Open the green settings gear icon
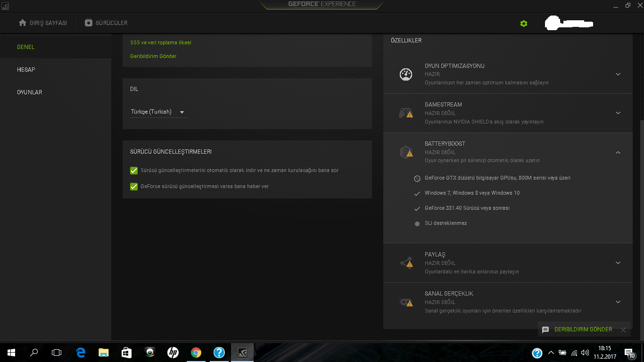Screen dimensions: 644x362 [524, 23]
